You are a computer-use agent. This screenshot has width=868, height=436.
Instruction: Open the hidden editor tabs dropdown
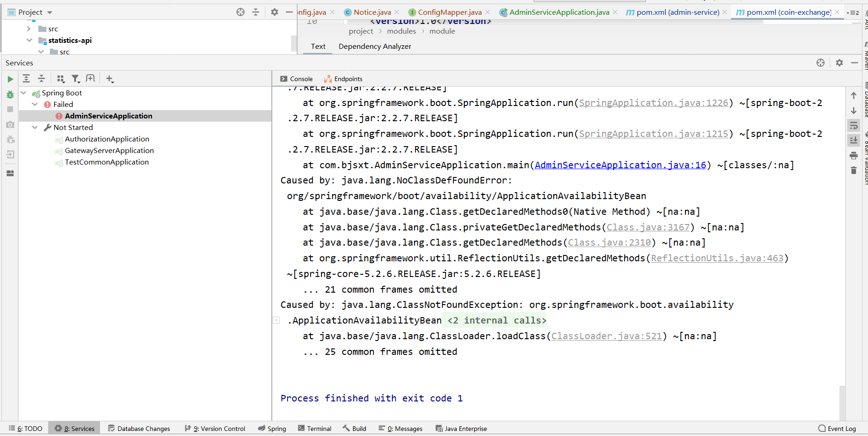[x=853, y=12]
